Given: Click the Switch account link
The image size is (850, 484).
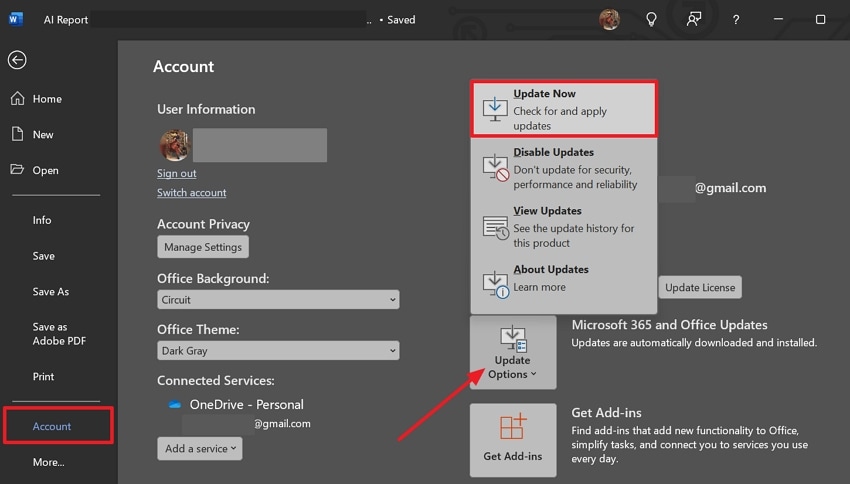Looking at the screenshot, I should pyautogui.click(x=192, y=192).
